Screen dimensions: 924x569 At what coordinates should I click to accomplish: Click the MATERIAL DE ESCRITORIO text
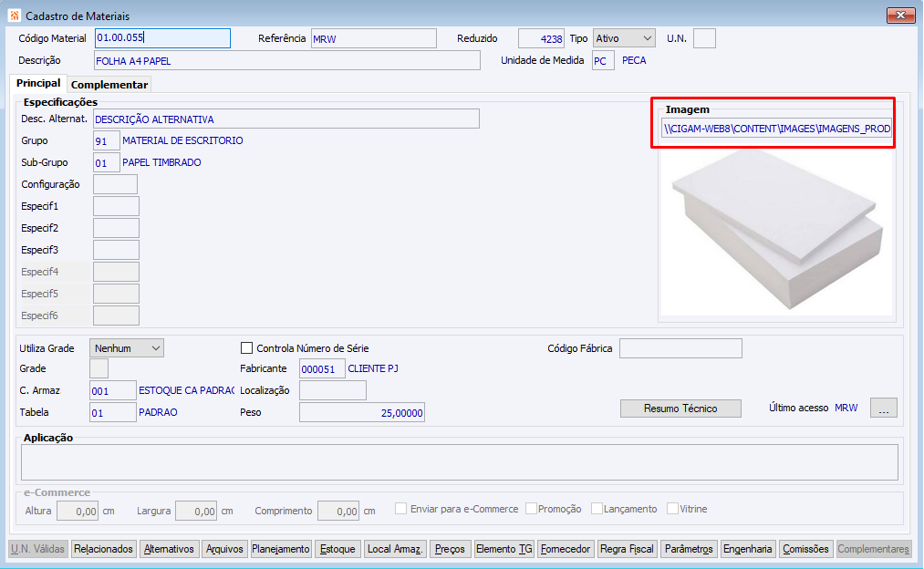(182, 140)
